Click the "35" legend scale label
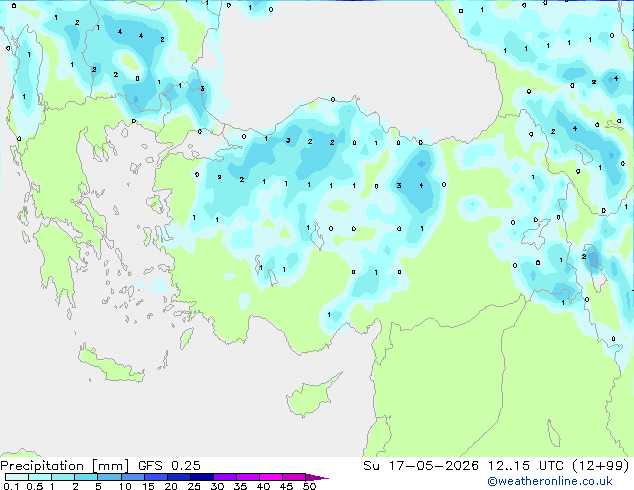Viewport: 634px width, 490px height. [x=240, y=486]
